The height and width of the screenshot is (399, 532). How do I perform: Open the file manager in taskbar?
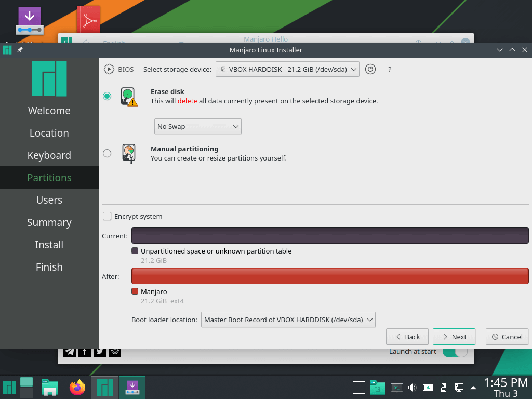coord(50,387)
